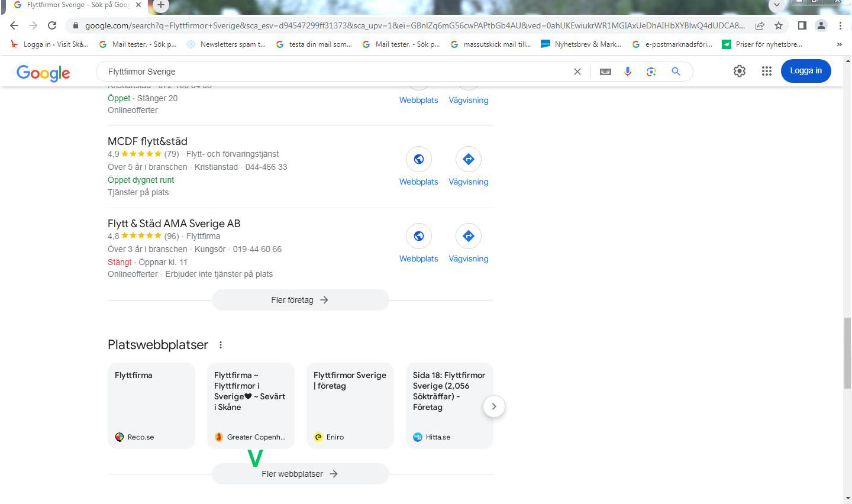
Task: Open the Reco.se Flyttfirma card
Action: (x=151, y=406)
